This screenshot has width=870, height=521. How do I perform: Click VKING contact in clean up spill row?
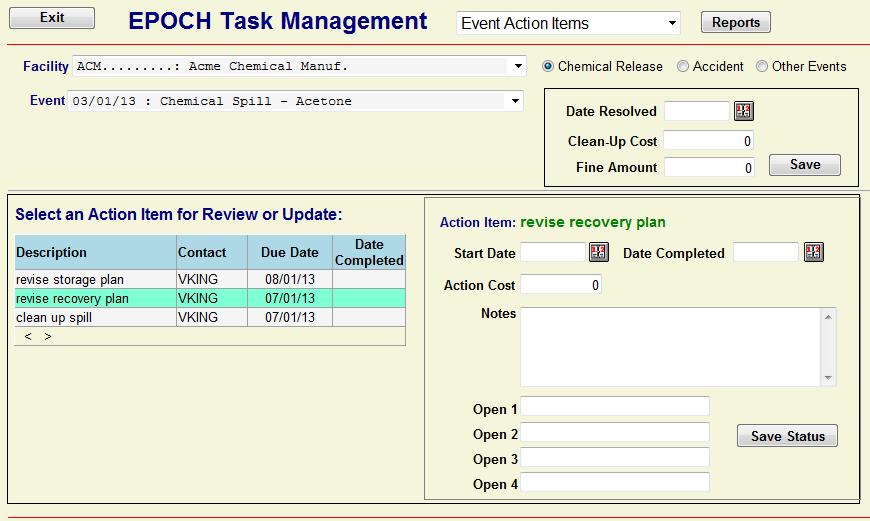[x=212, y=317]
